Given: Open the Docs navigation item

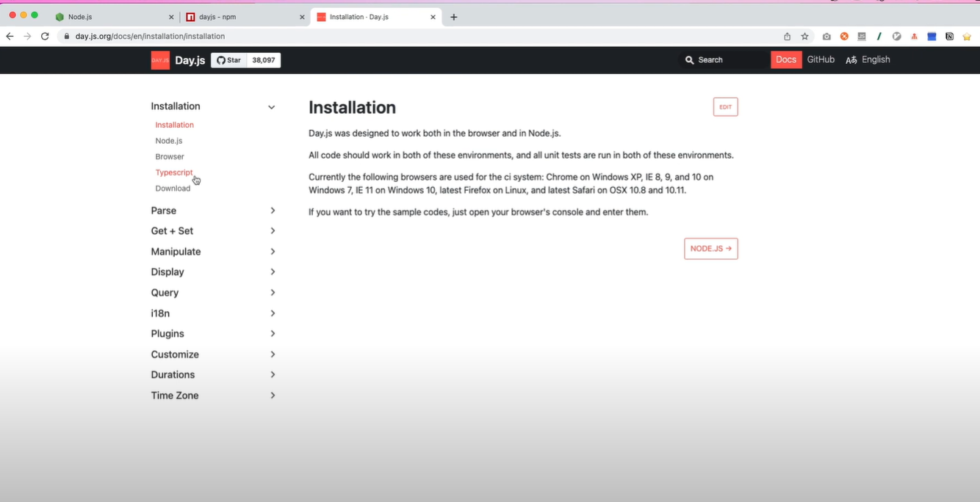Looking at the screenshot, I should [x=786, y=59].
